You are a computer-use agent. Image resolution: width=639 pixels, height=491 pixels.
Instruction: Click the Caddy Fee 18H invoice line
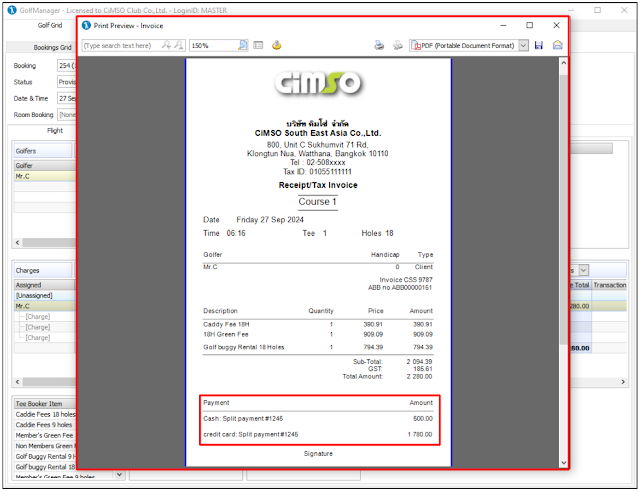(318, 324)
